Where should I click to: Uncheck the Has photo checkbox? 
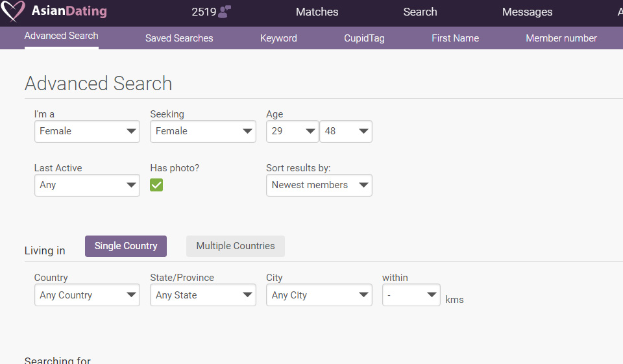pyautogui.click(x=156, y=185)
